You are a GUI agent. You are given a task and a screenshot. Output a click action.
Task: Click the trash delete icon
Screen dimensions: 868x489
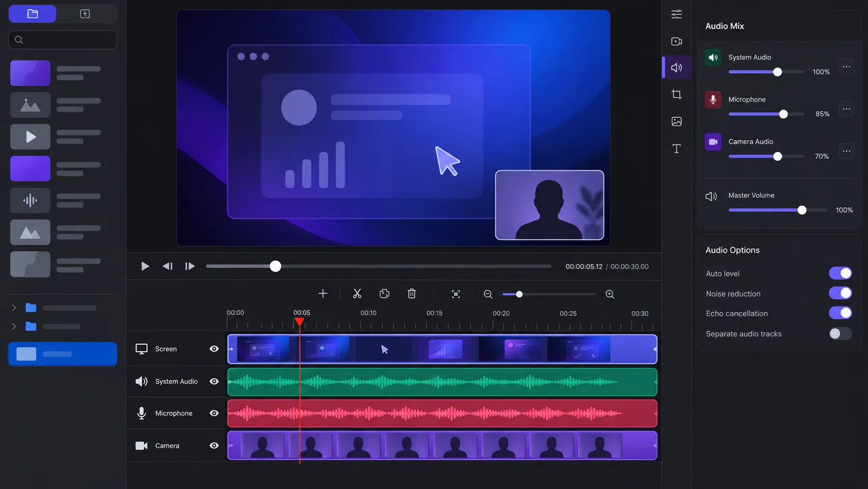coord(412,294)
